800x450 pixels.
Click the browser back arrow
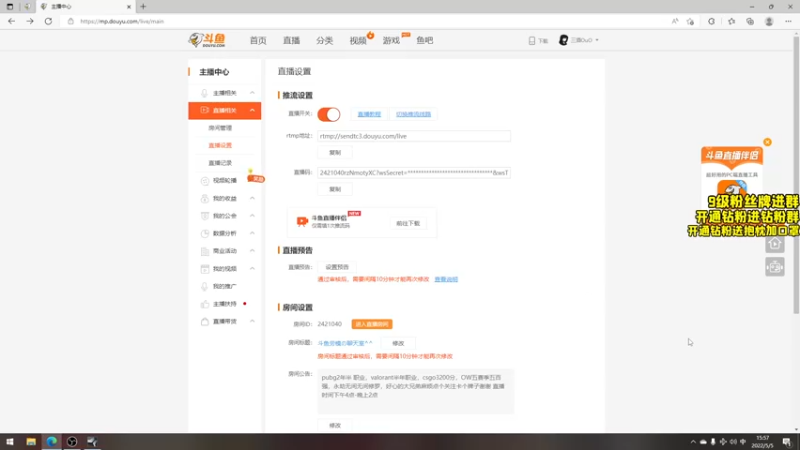click(11, 21)
